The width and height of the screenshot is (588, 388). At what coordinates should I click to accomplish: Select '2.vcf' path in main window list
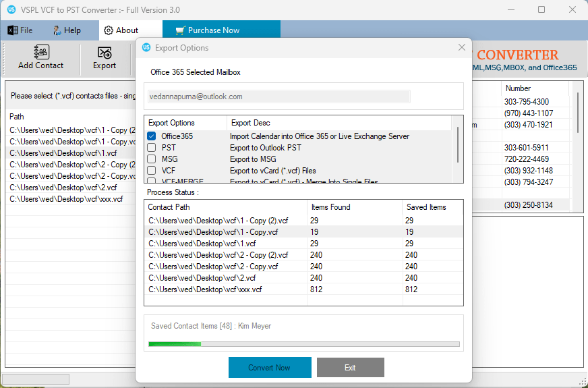[63, 187]
